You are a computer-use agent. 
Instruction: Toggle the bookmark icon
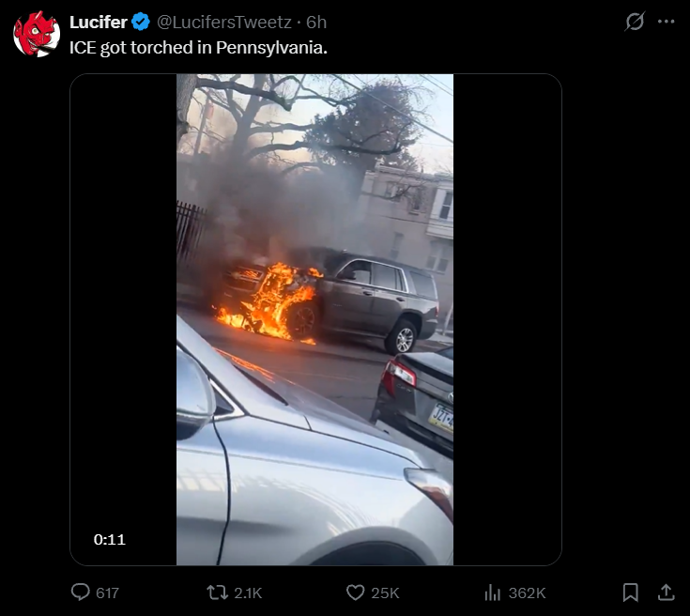(631, 593)
